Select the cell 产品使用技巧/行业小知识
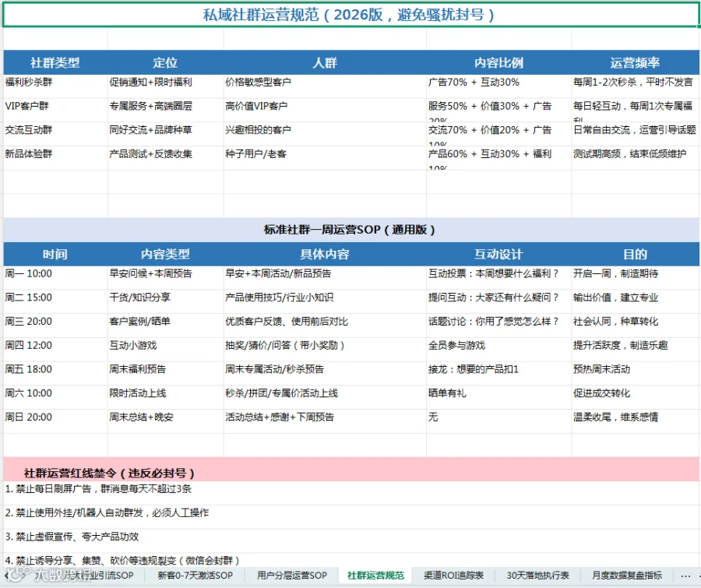701x588 pixels. [325, 302]
